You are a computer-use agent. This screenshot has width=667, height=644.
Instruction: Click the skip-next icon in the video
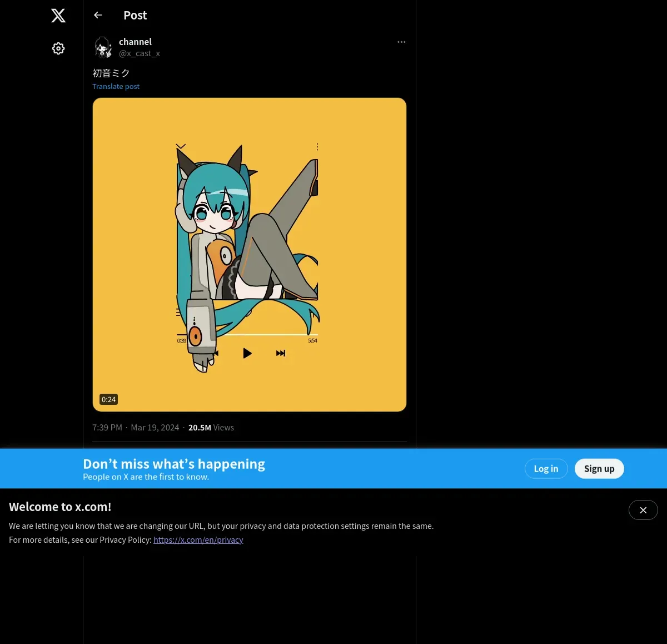pyautogui.click(x=281, y=353)
